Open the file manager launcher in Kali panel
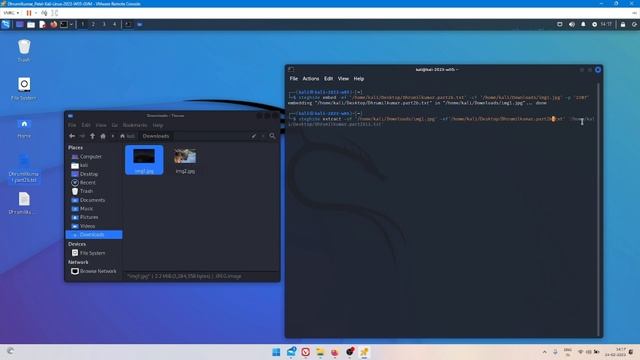The width and height of the screenshot is (640, 360). (31, 24)
